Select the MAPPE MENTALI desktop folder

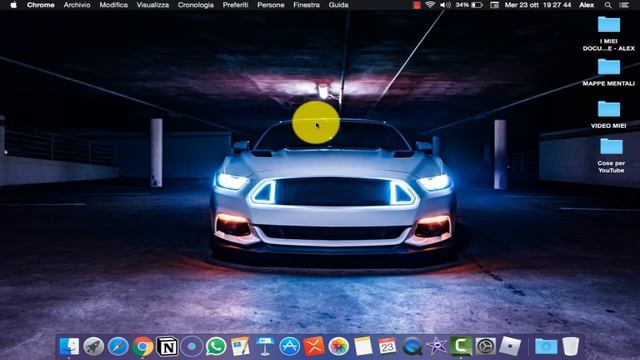[609, 72]
